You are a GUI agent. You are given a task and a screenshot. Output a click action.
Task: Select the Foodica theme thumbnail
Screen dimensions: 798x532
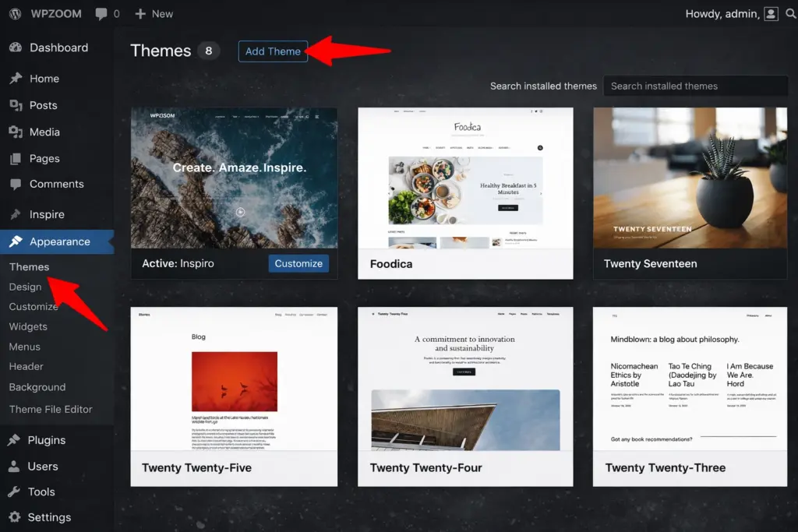coord(465,178)
